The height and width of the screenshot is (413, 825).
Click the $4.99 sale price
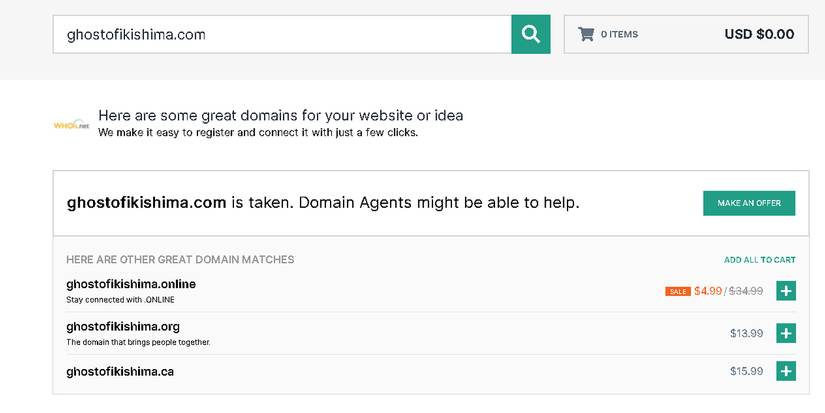(x=708, y=291)
